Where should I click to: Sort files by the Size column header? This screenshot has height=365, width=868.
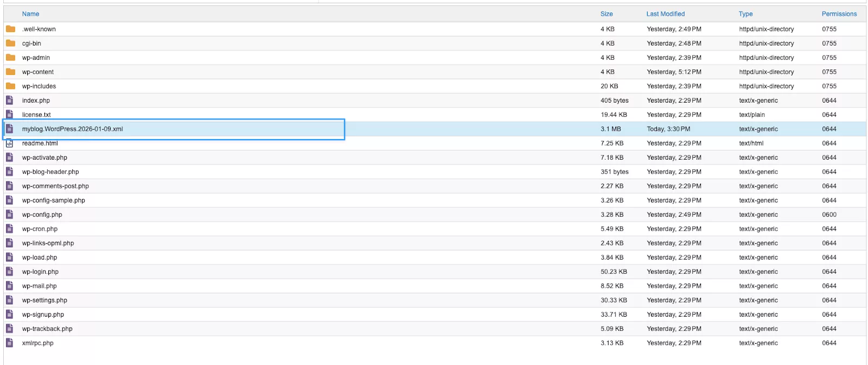click(x=607, y=14)
